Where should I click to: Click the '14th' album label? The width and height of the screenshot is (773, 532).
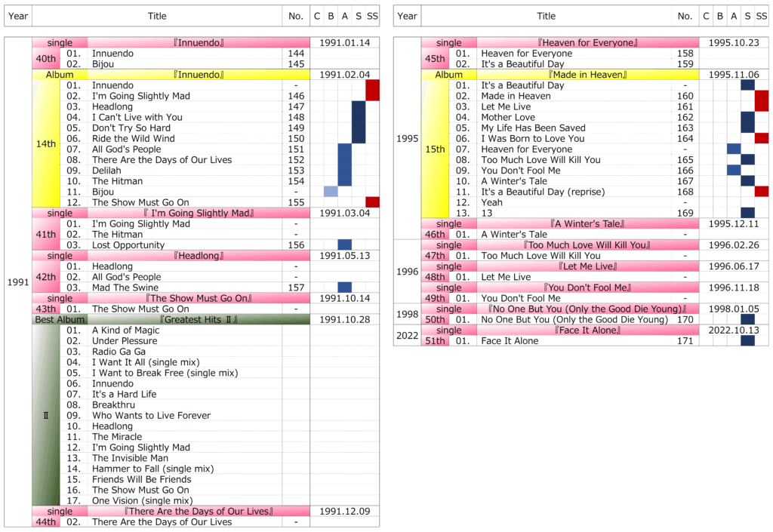pos(46,144)
